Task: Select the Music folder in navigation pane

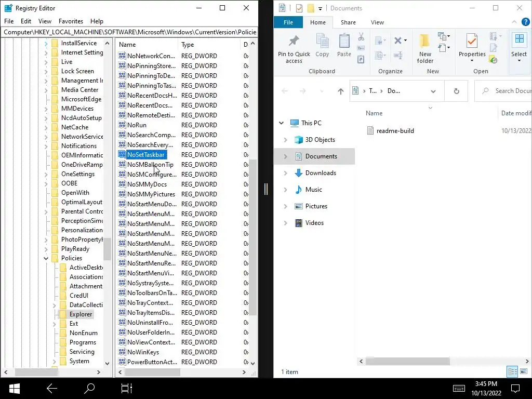Action: 313,189
